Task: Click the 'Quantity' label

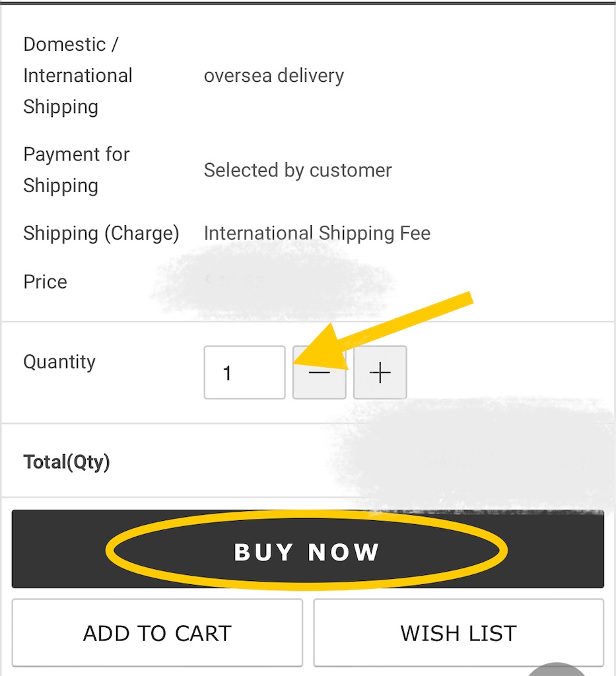Action: click(x=59, y=362)
